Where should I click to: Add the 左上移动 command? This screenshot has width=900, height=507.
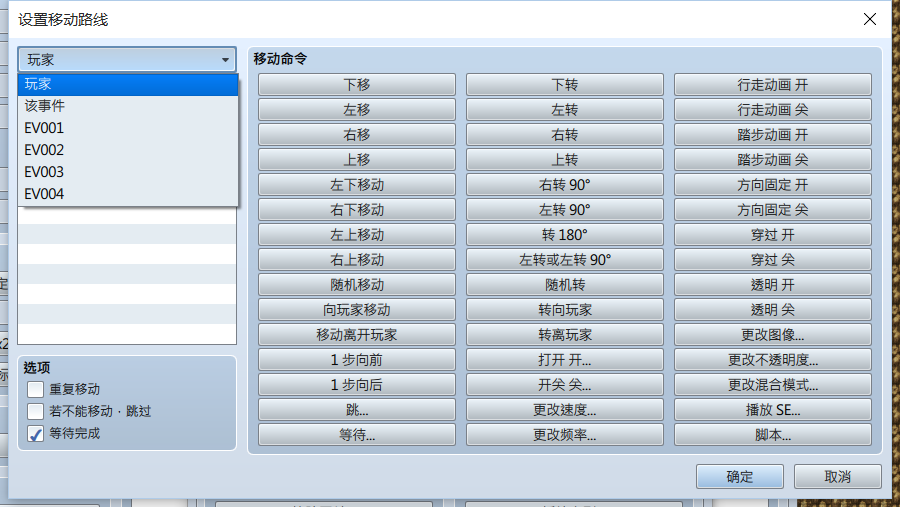click(356, 234)
